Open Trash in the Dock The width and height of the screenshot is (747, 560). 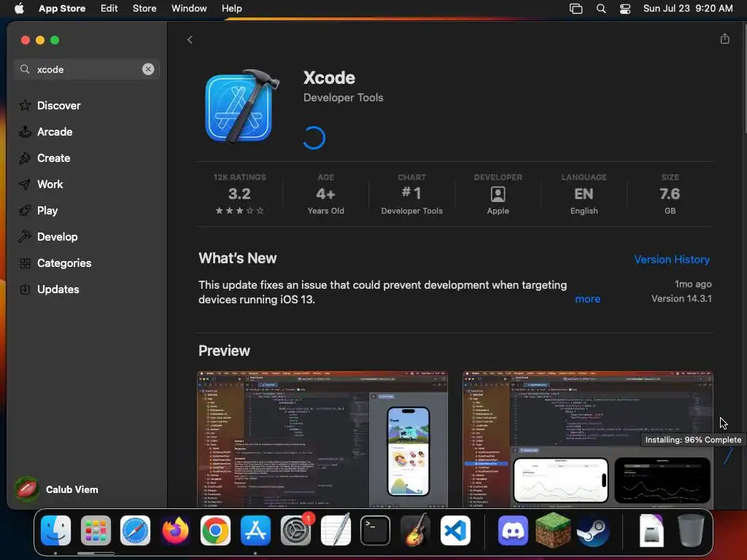click(691, 530)
